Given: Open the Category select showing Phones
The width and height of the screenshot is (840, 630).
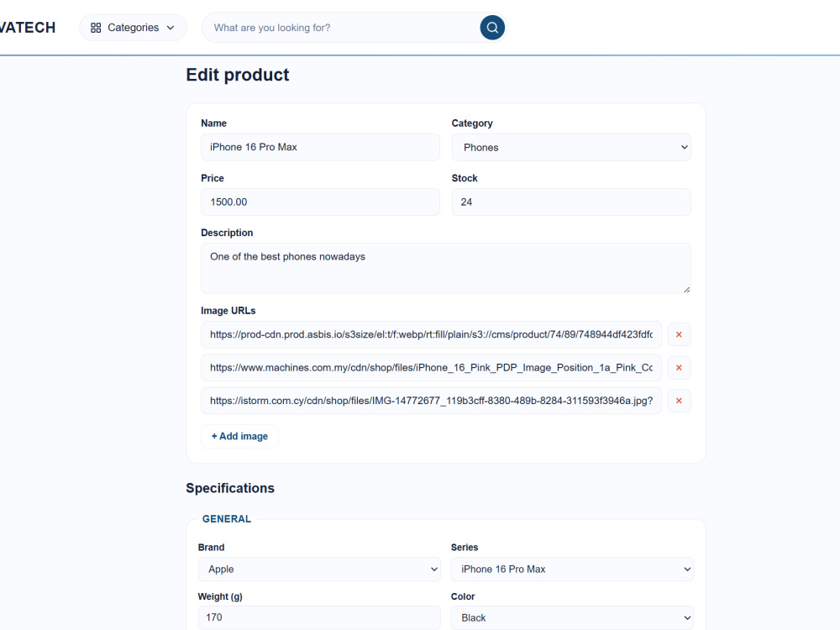Looking at the screenshot, I should click(x=571, y=147).
